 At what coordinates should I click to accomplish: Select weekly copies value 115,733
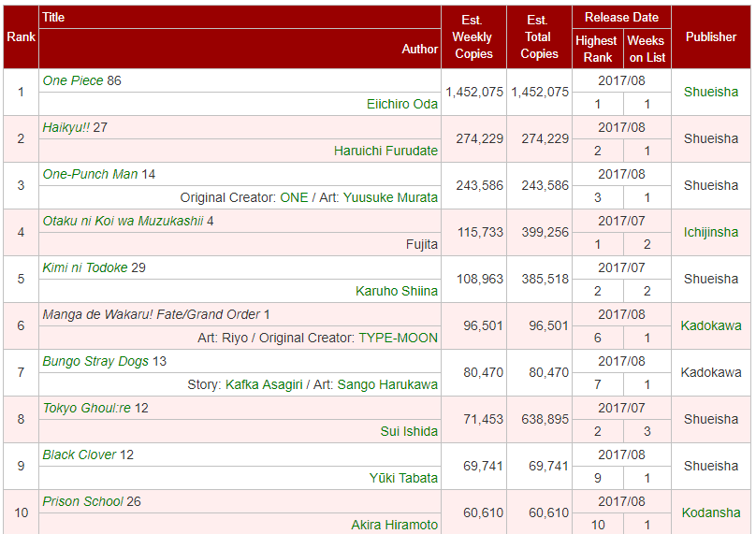pos(480,232)
